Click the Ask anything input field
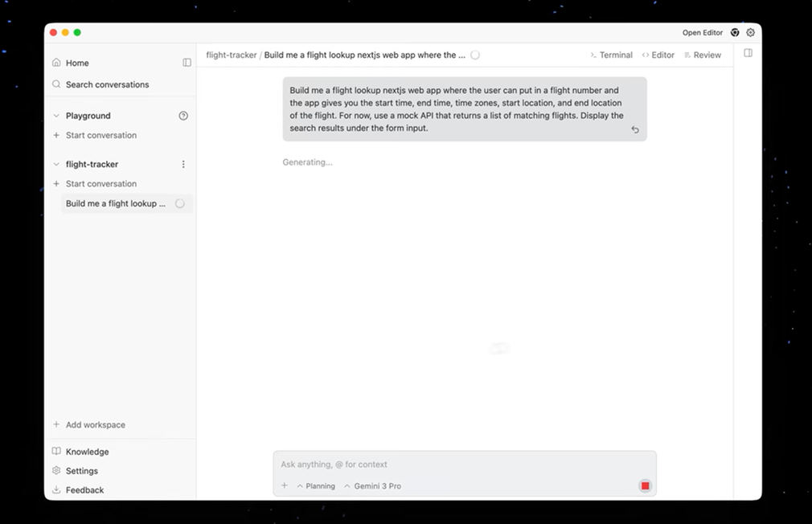Viewport: 812px width, 524px height. point(458,465)
